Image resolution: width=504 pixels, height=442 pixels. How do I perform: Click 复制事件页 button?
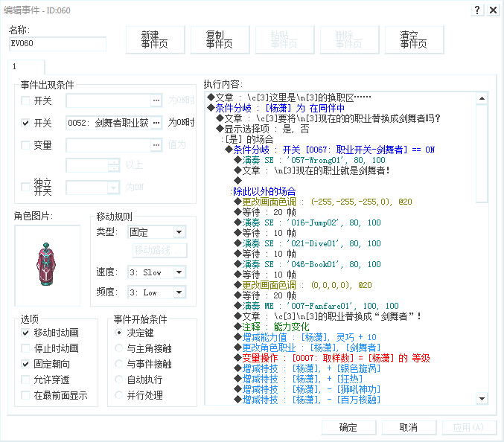(x=220, y=40)
